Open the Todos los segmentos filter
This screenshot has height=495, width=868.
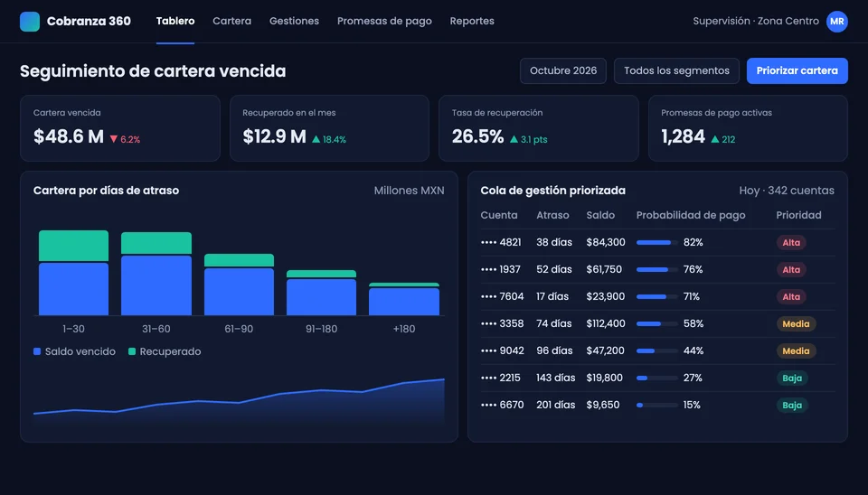point(676,70)
